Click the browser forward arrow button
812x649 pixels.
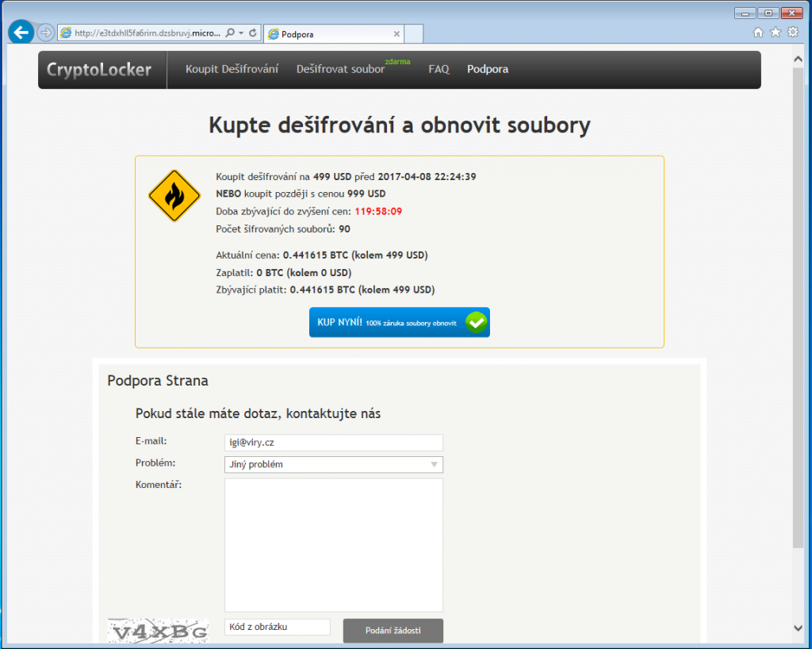[x=46, y=33]
